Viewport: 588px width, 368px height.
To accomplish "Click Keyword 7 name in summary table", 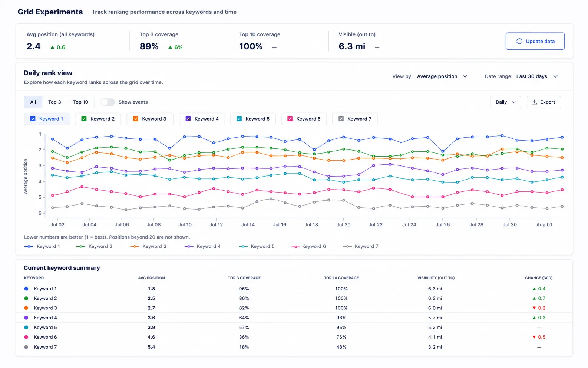I will tap(45, 347).
